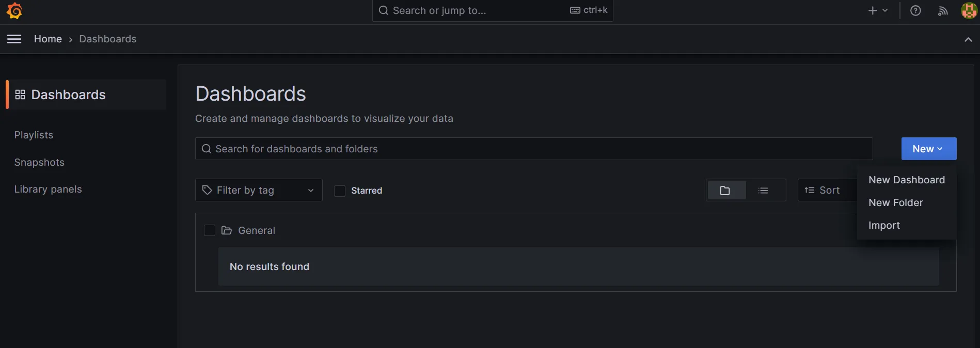Toggle the Starred checkbox

tap(340, 191)
